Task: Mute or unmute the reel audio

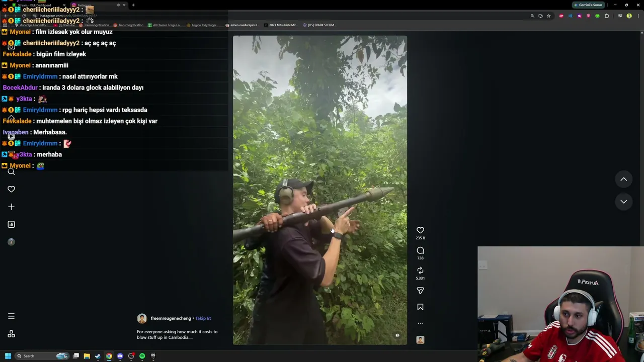Action: tap(397, 335)
